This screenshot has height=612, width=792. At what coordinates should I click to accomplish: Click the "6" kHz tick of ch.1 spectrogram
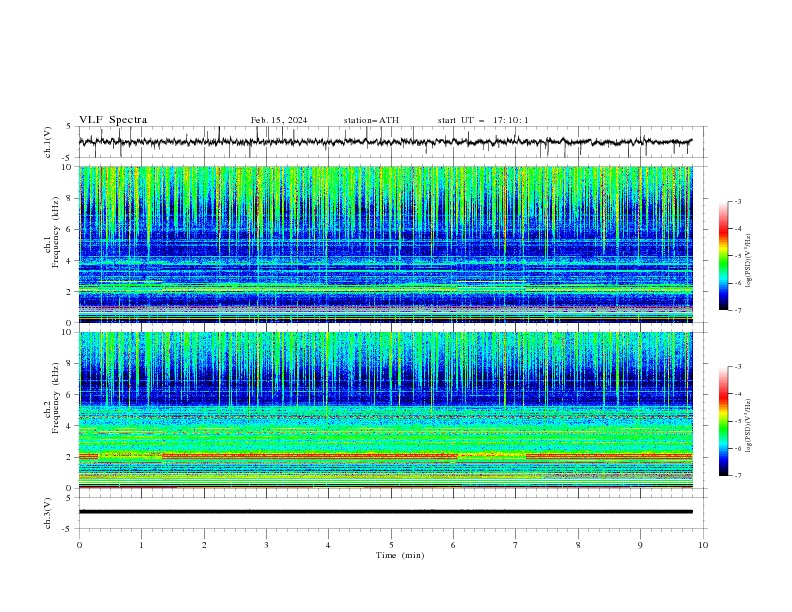tap(70, 229)
